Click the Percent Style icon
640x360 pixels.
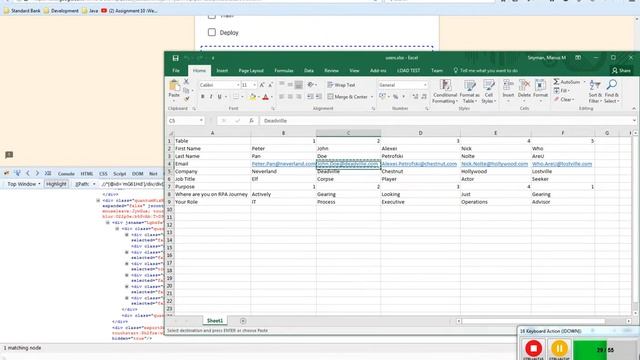396,97
